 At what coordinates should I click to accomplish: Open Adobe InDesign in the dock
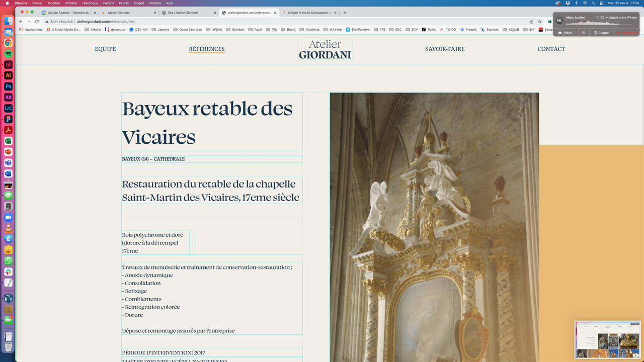click(x=8, y=64)
